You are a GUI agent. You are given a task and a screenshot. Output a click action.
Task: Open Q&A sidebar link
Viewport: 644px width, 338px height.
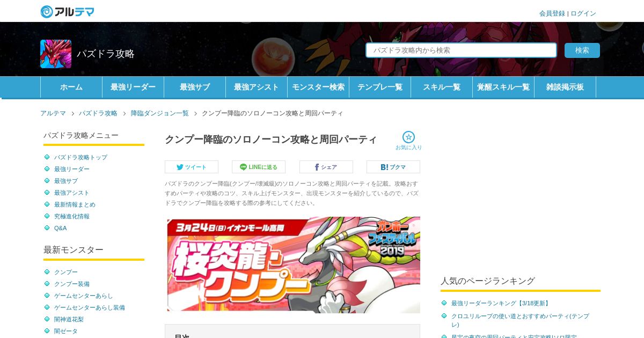click(x=61, y=228)
